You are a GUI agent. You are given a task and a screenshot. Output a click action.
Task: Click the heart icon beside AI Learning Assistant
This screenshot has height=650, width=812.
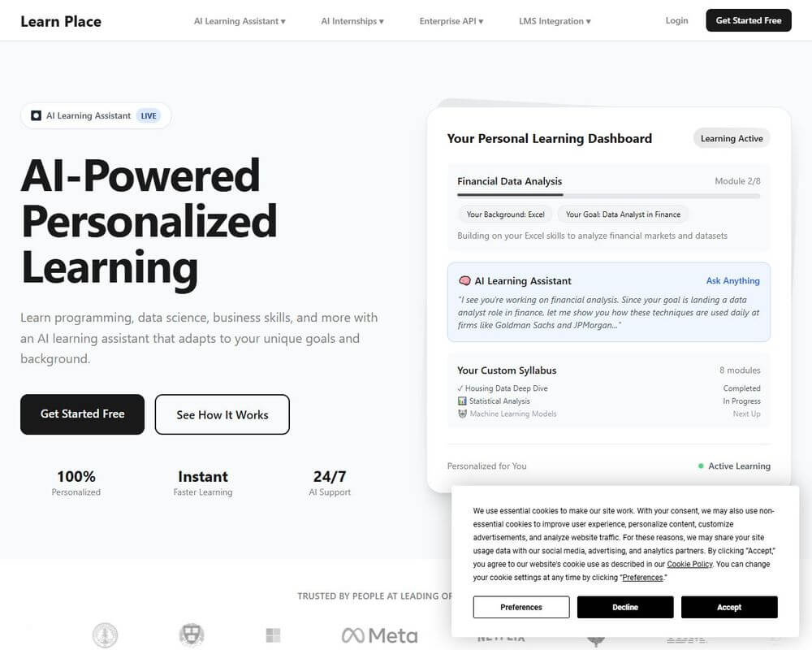464,279
